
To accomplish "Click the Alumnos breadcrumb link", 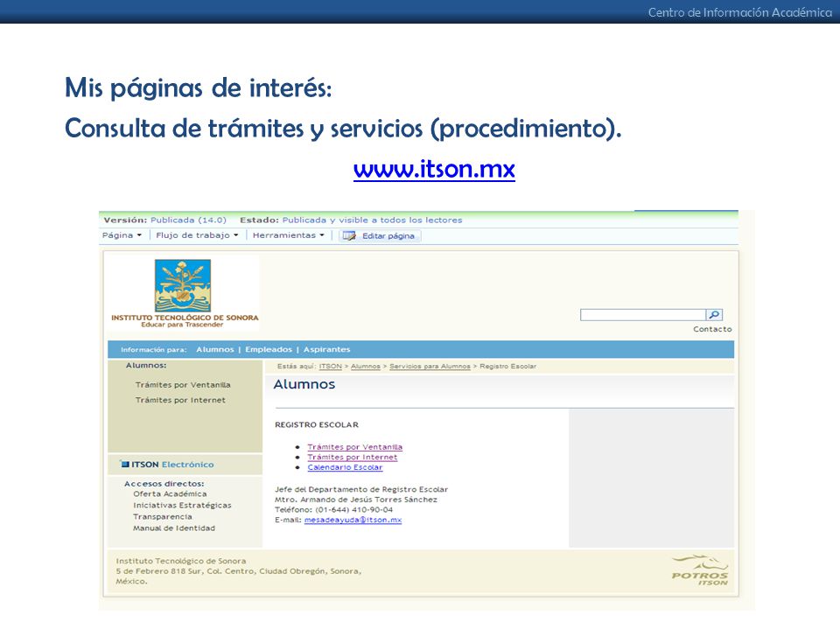I will coord(366,367).
